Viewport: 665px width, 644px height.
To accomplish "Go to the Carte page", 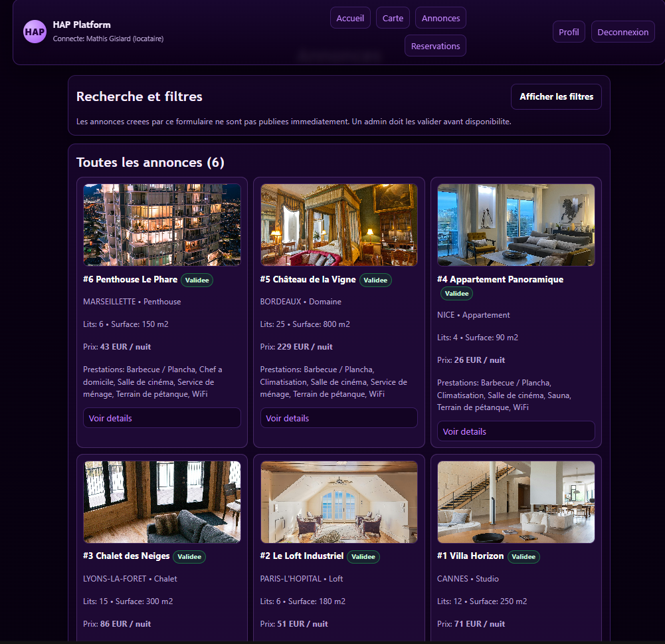I will (x=393, y=18).
